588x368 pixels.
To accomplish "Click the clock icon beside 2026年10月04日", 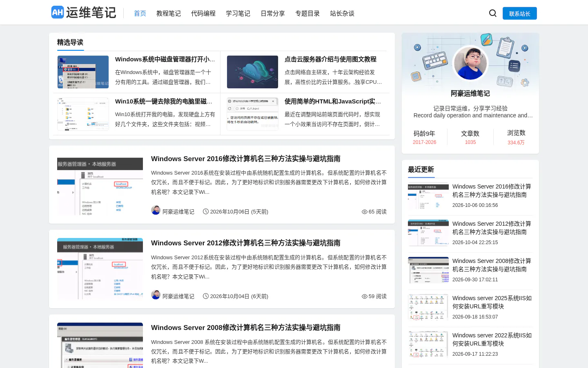I will (206, 296).
